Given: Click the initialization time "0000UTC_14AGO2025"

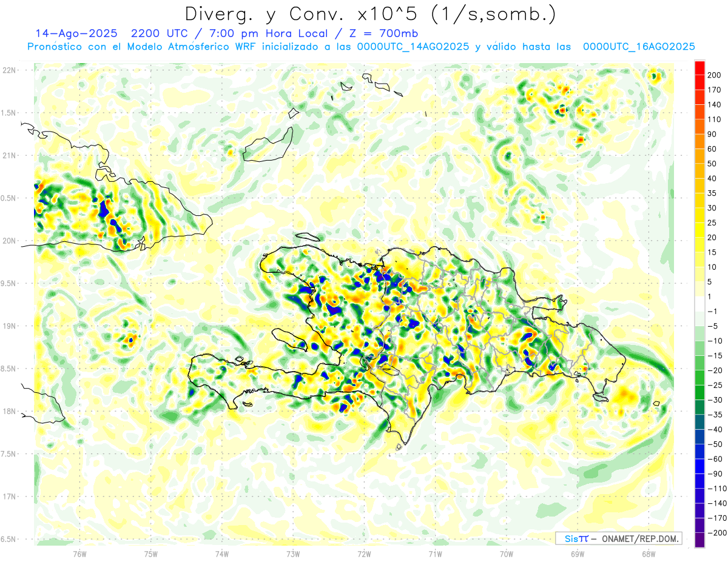Looking at the screenshot, I should click(413, 47).
